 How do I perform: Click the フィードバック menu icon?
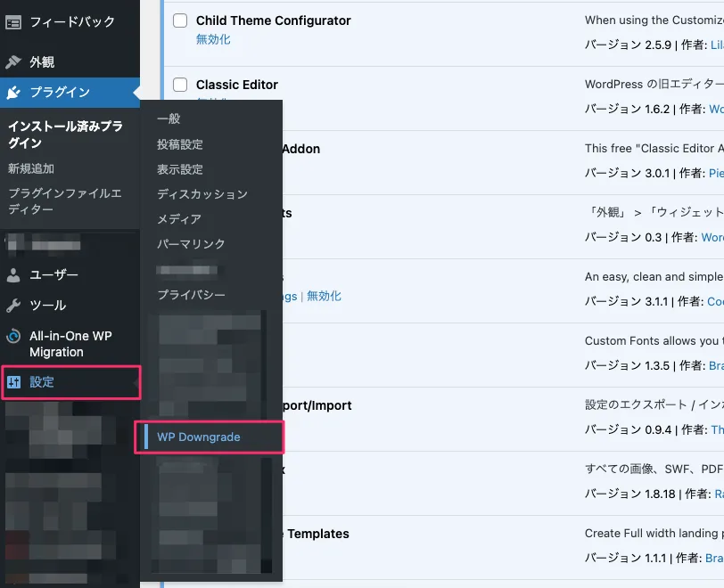[13, 22]
